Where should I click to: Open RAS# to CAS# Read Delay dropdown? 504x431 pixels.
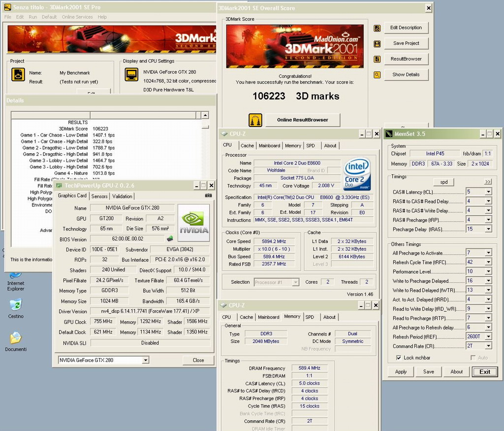tap(488, 201)
